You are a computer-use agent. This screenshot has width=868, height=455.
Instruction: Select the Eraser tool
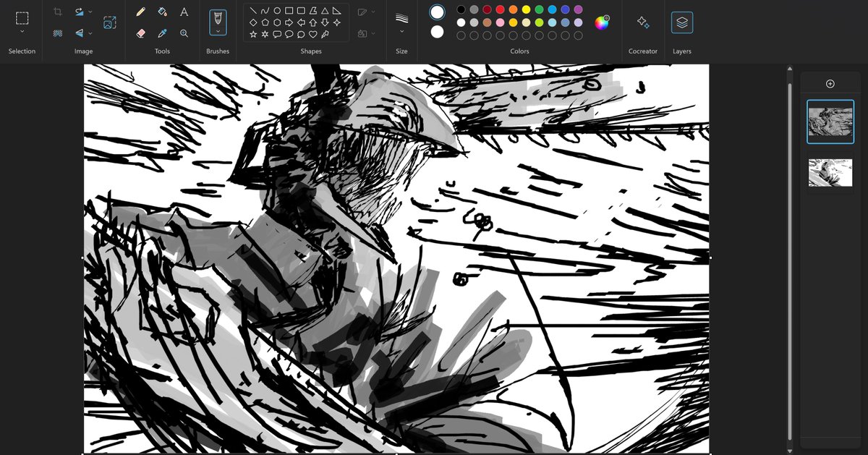click(141, 33)
